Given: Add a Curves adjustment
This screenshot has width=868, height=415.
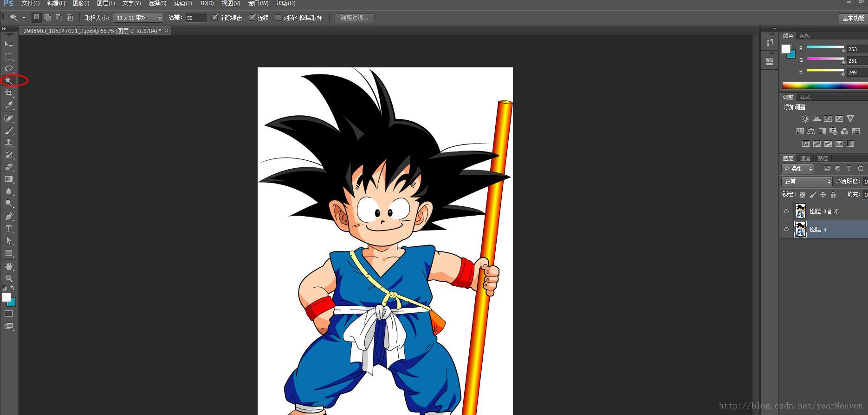Looking at the screenshot, I should [x=828, y=119].
